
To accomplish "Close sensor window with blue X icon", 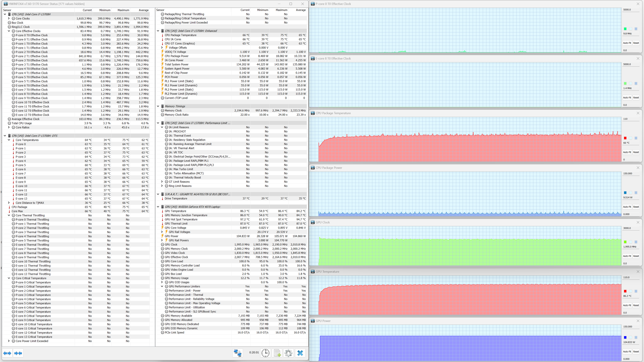I will [300, 353].
